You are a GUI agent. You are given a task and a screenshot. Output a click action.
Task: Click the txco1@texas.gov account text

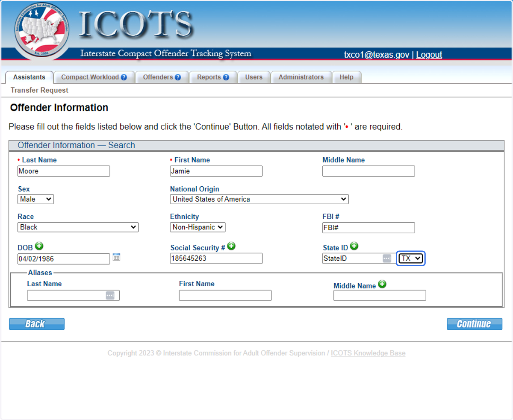[377, 55]
